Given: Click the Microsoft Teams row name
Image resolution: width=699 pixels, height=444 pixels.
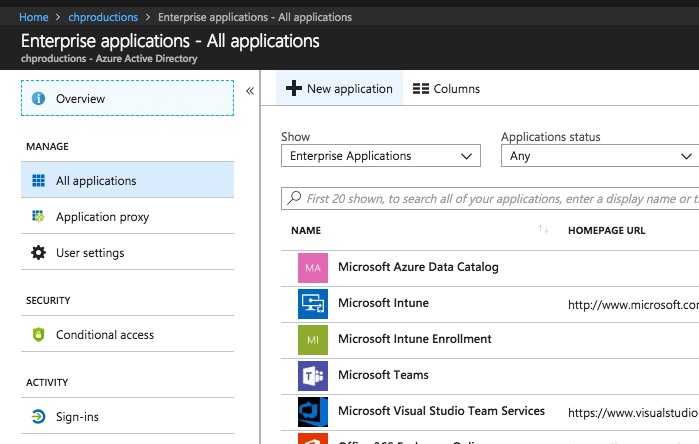Looking at the screenshot, I should [383, 375].
